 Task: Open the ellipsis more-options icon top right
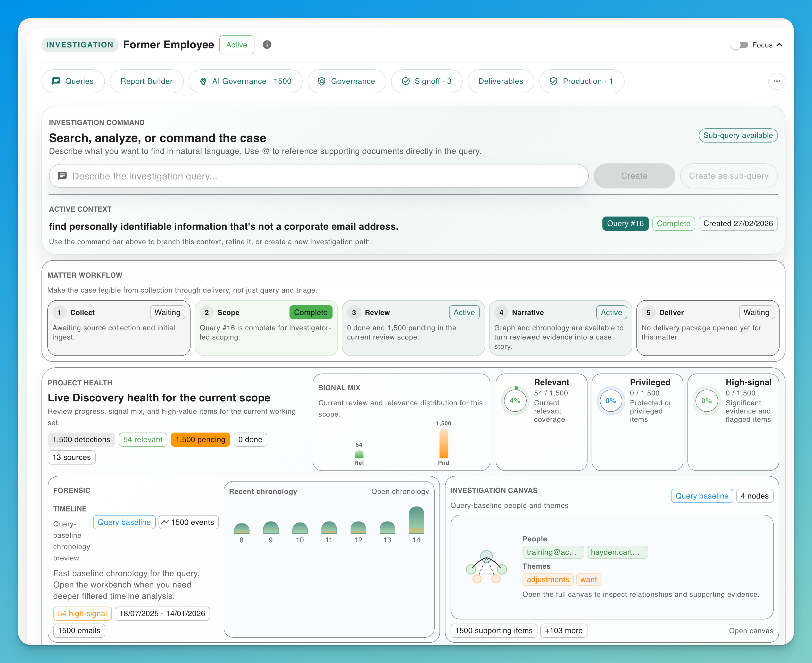(x=776, y=81)
